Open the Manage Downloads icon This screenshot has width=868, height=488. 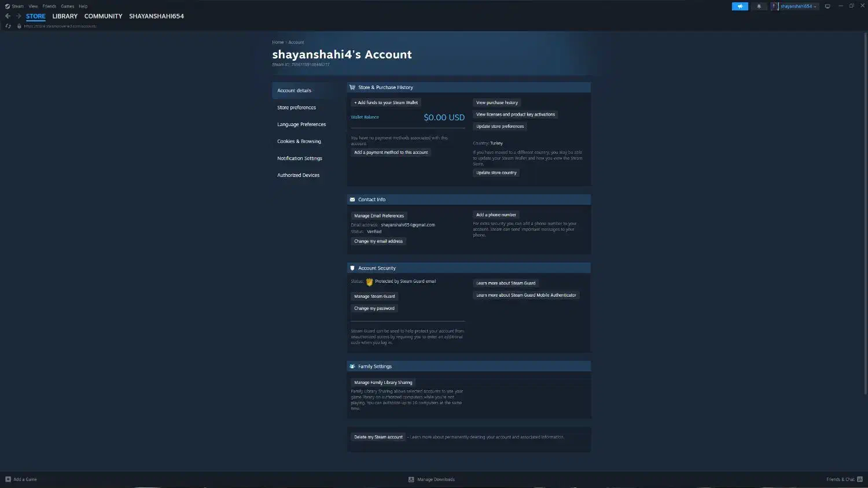pyautogui.click(x=411, y=479)
